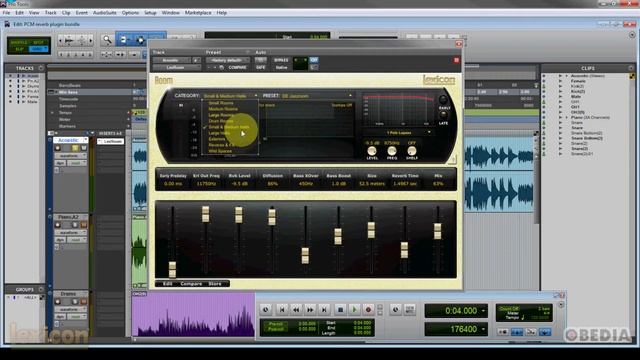640x360 pixels.
Task: Click Return to Zero transport button
Action: point(282,310)
